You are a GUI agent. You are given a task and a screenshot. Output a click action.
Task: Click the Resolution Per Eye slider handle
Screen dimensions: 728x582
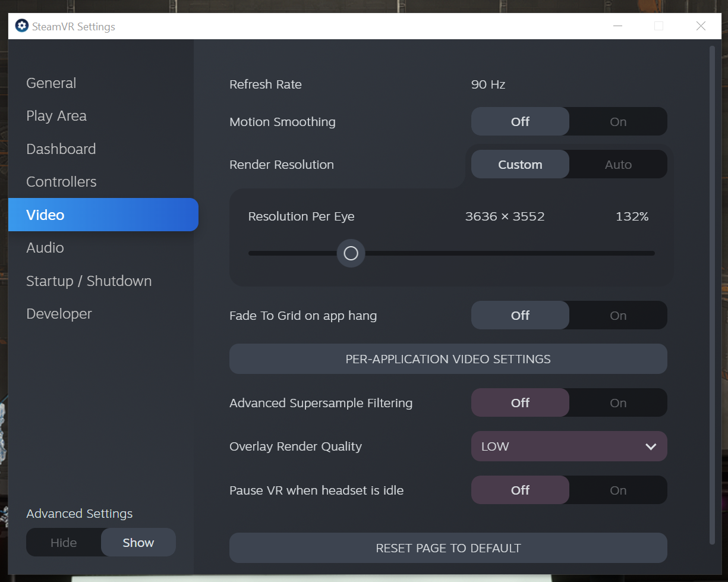[351, 253]
